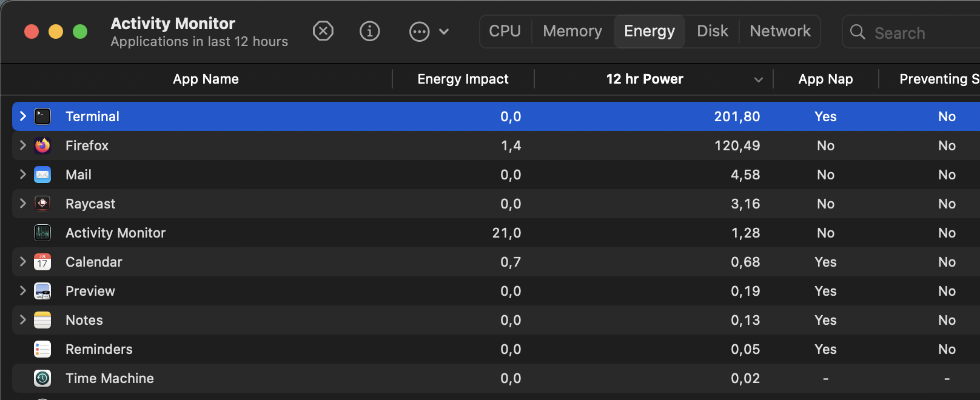Open the Network tab

pos(780,31)
